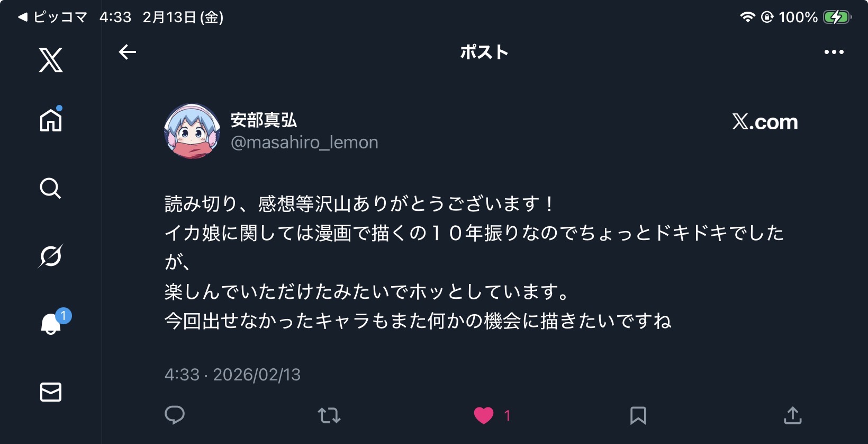868x444 pixels.
Task: Toggle the bookmark for this post
Action: tap(638, 415)
